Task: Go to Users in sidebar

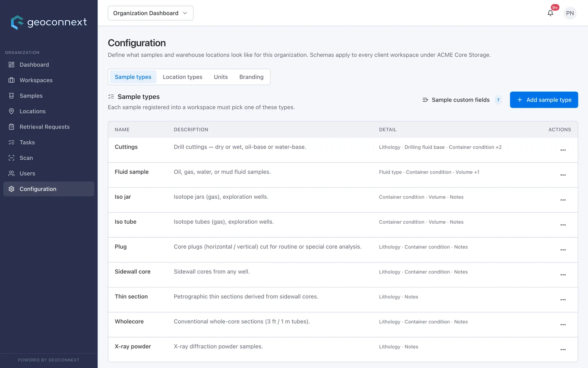Action: 49,173
